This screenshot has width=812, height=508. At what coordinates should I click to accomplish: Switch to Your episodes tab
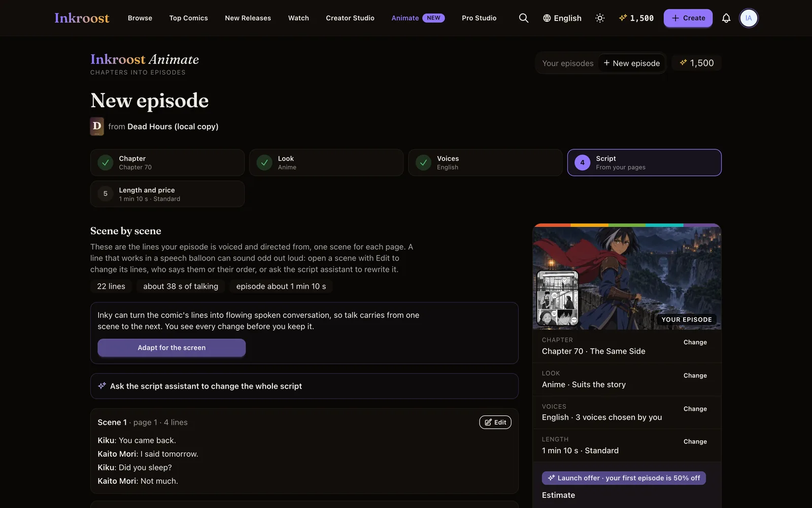[x=567, y=63]
